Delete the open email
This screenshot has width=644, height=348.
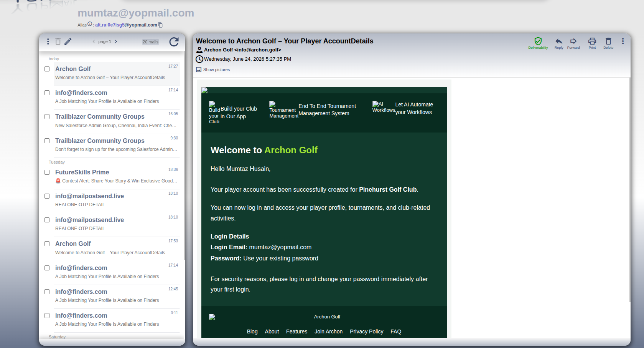[608, 43]
